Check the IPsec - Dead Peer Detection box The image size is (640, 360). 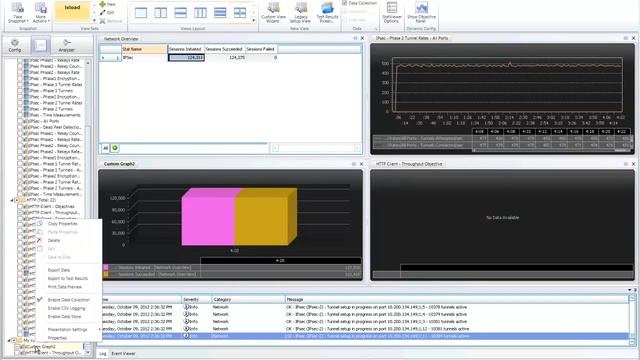coord(20,127)
